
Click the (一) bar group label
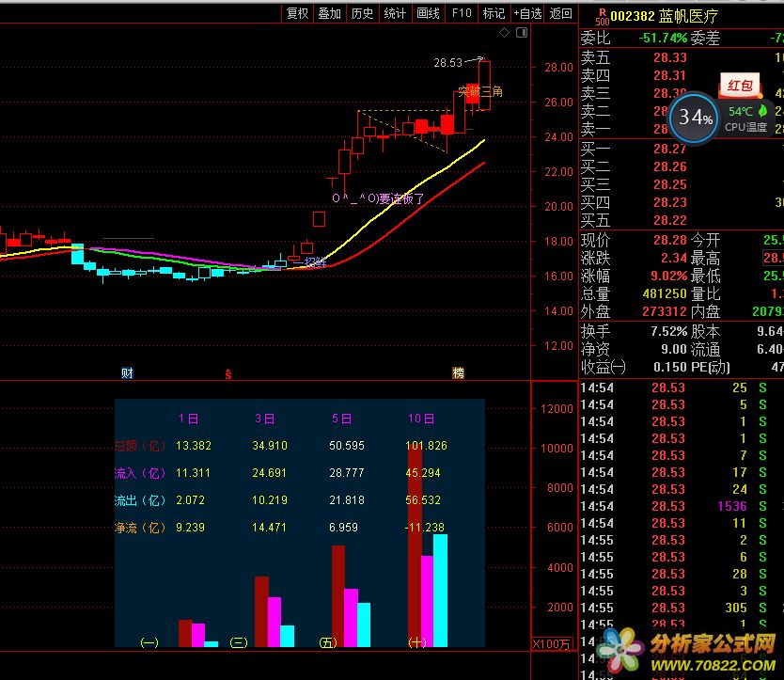click(x=149, y=642)
